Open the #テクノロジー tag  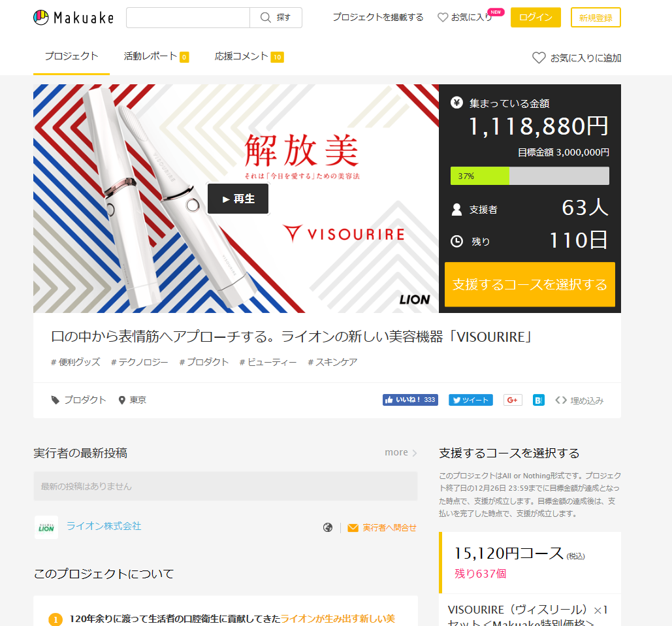(x=140, y=362)
